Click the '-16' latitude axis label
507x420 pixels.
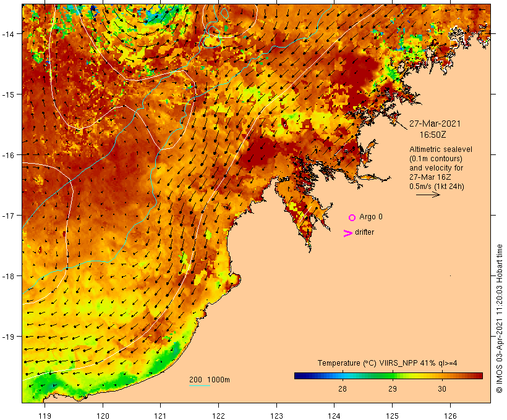click(7, 155)
